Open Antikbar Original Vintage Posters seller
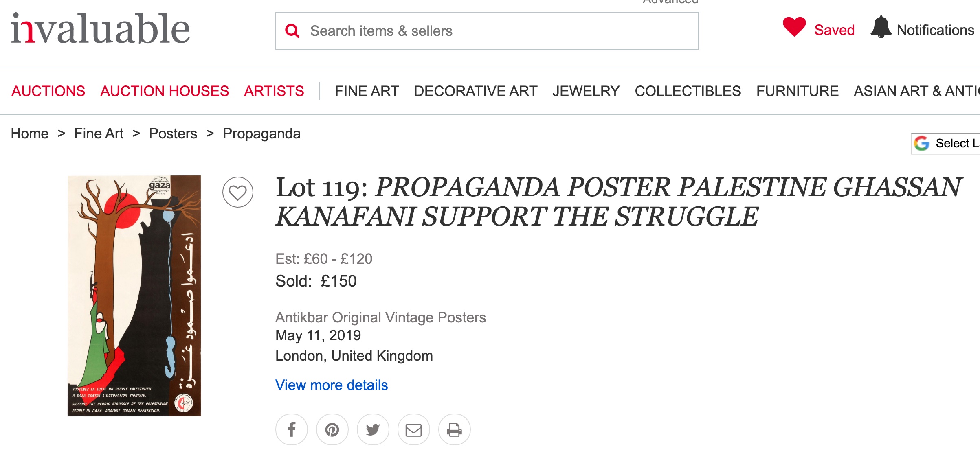980x451 pixels. 381,317
